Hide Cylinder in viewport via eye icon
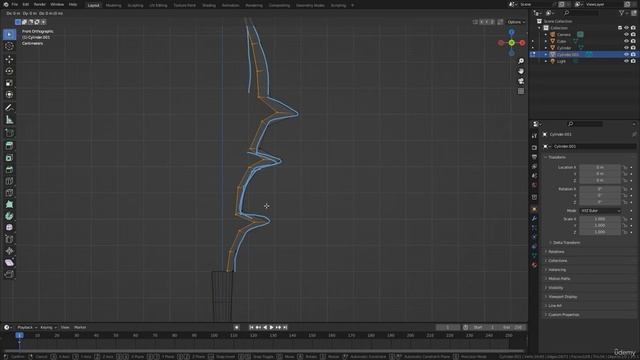The width and height of the screenshot is (640, 360). [626, 48]
